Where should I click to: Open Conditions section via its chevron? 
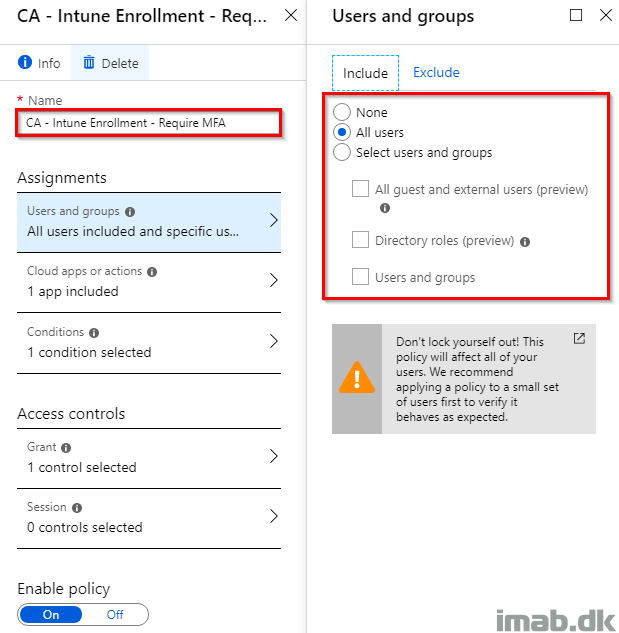point(274,341)
